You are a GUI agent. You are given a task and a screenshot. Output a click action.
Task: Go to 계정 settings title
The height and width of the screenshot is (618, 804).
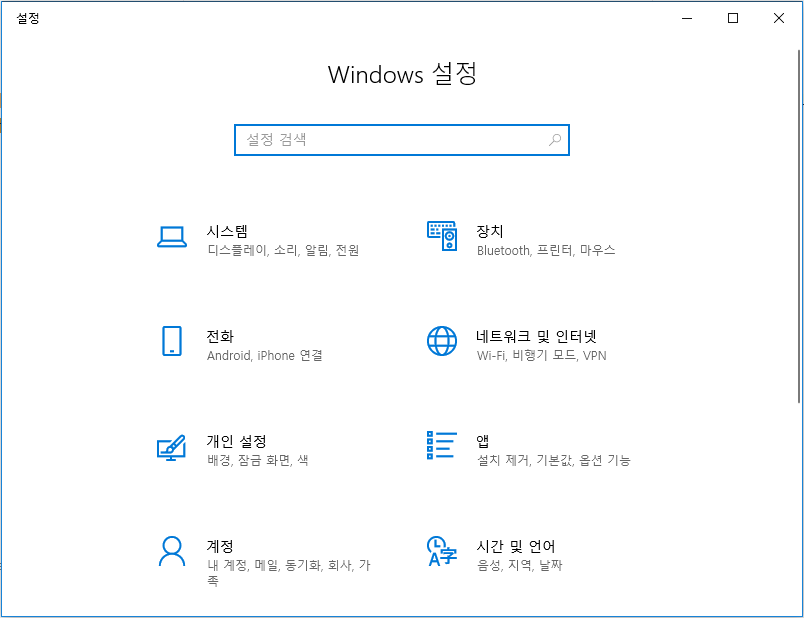click(220, 546)
